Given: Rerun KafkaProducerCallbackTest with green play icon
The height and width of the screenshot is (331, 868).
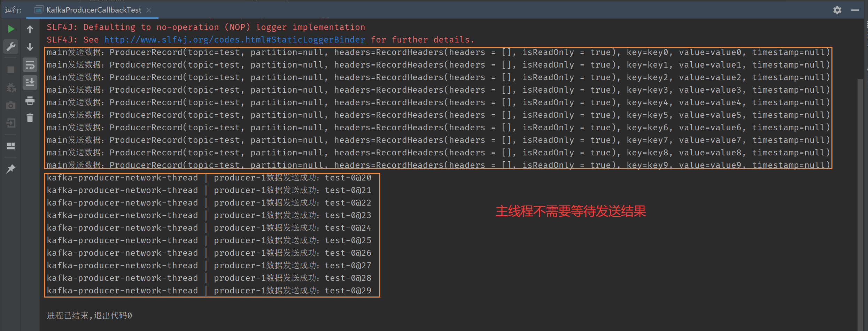Looking at the screenshot, I should [11, 29].
